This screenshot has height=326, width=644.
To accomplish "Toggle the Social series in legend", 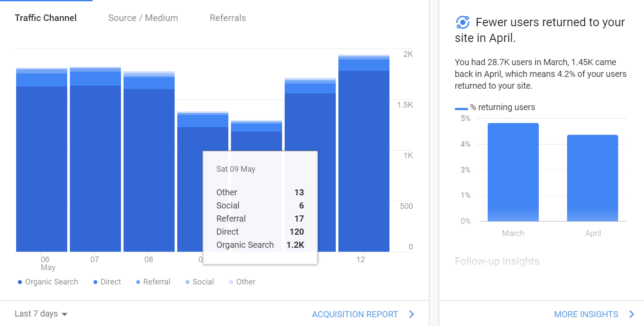I will coord(200,282).
